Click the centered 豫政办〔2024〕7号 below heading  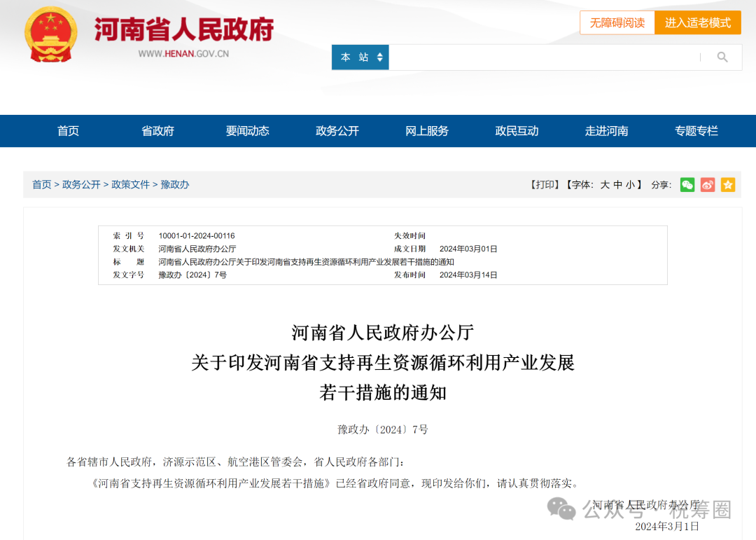tap(383, 429)
